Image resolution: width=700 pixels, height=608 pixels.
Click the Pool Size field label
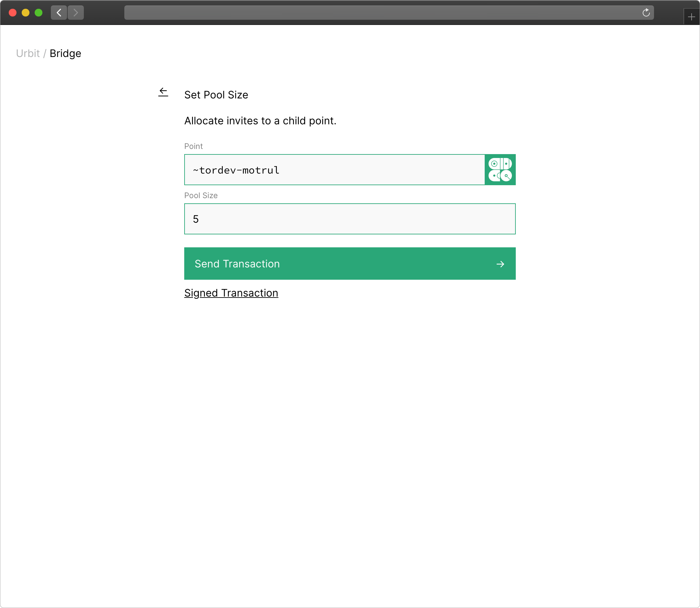[200, 196]
